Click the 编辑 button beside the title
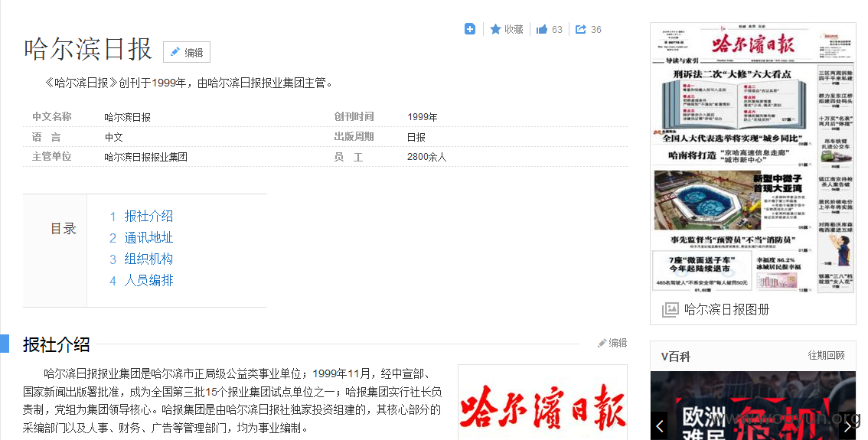Image resolution: width=868 pixels, height=440 pixels. [187, 52]
